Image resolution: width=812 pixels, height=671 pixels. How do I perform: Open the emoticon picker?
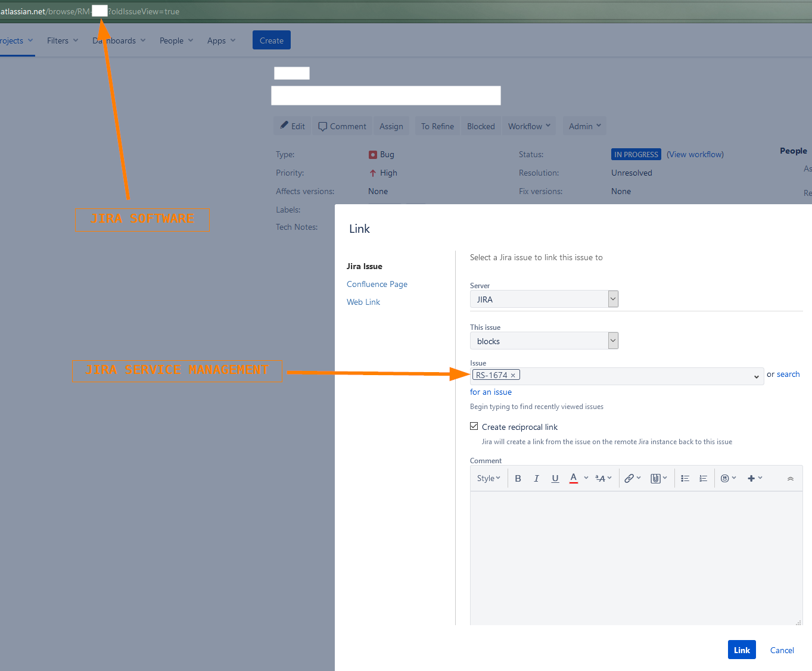[728, 478]
